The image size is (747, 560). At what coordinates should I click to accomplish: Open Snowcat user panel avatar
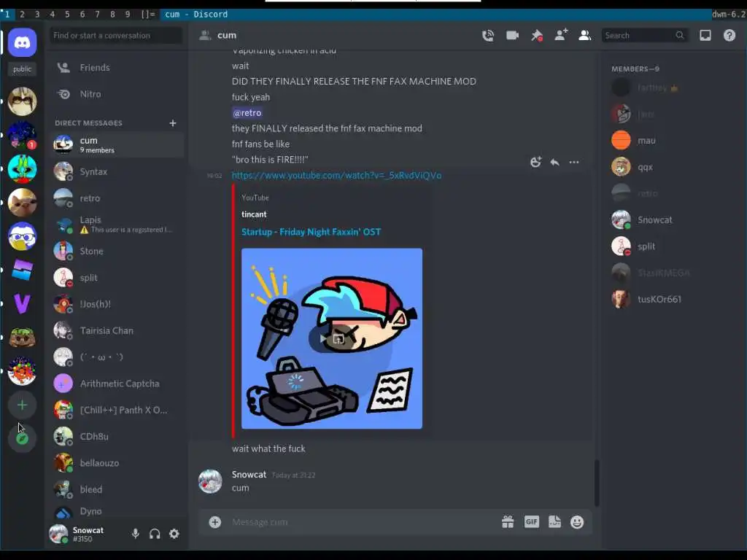point(58,534)
